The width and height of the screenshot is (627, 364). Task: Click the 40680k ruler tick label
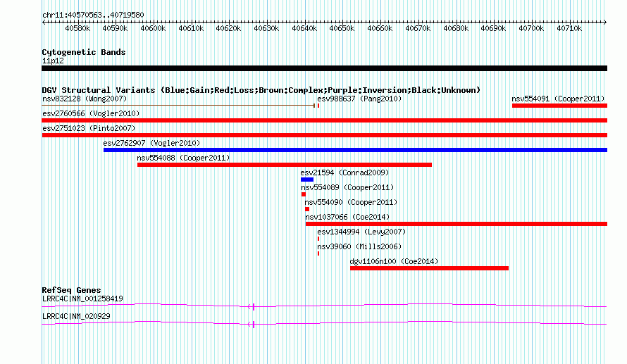tap(456, 28)
